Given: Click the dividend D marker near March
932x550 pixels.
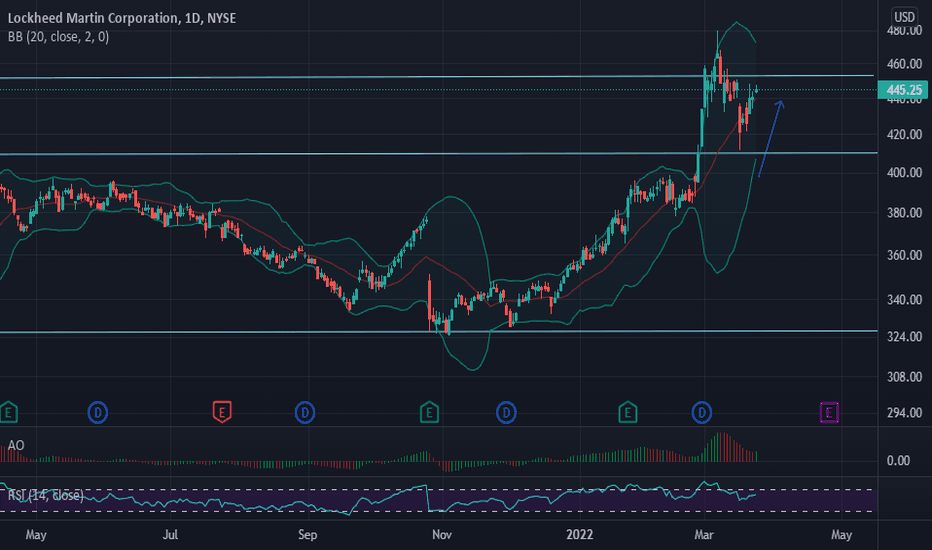Looking at the screenshot, I should [702, 412].
